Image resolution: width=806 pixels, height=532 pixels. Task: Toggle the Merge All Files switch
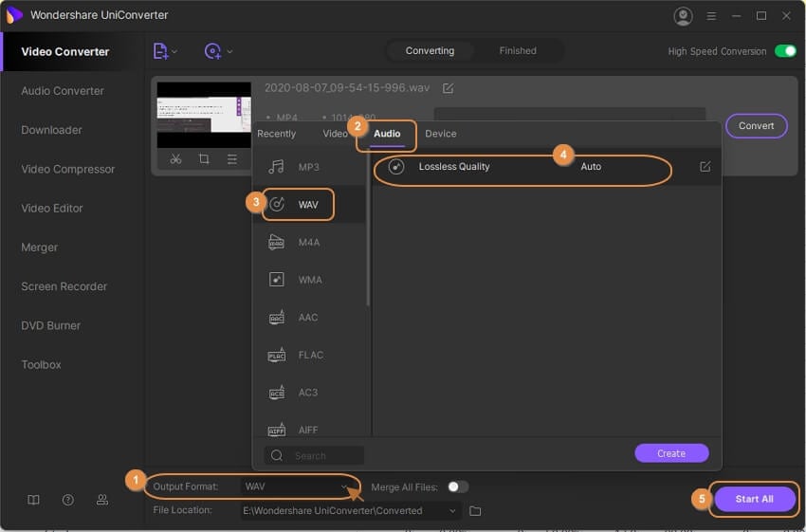click(x=458, y=486)
